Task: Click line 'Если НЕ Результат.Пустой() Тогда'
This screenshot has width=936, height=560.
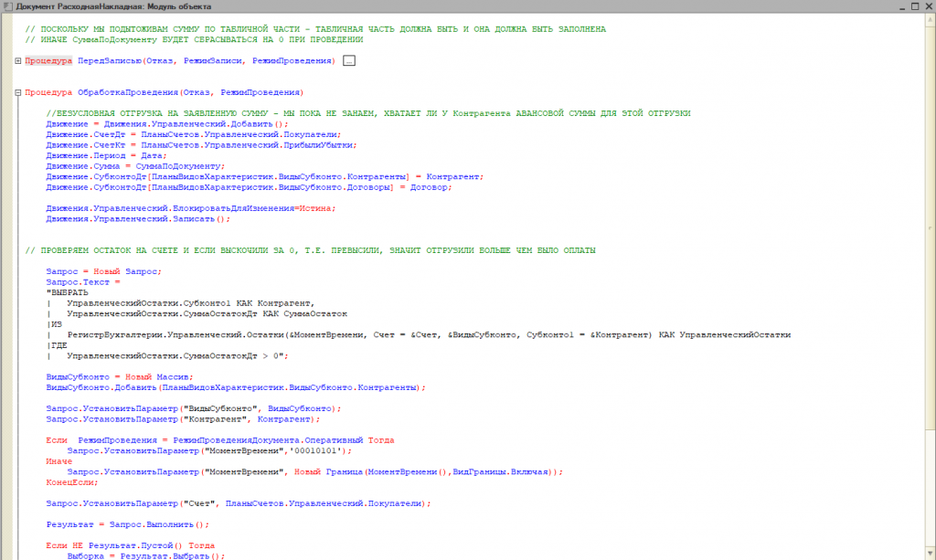Action: point(130,545)
